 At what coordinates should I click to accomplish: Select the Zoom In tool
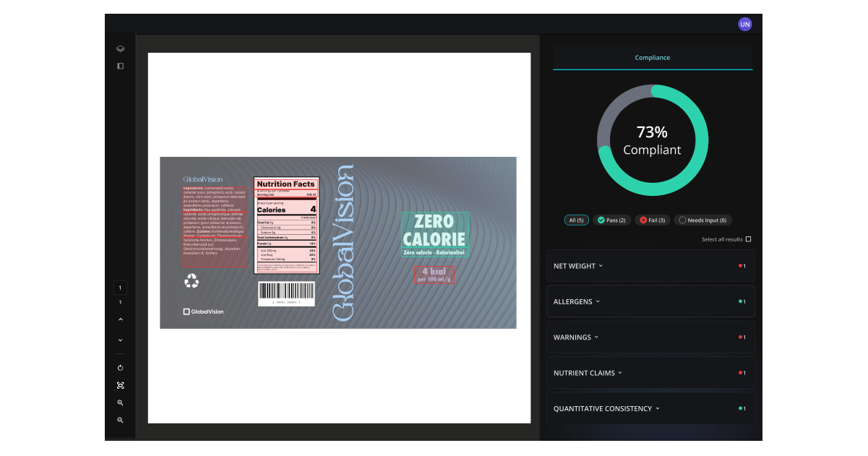(120, 403)
